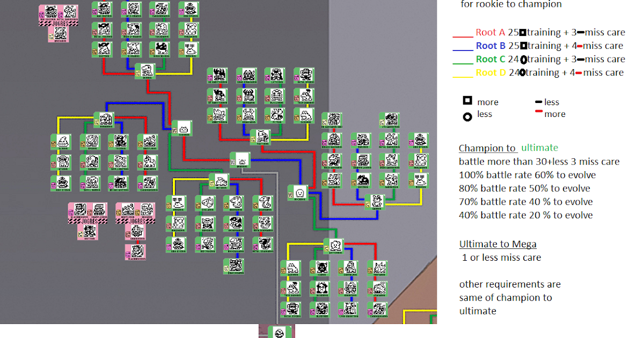Viewport: 644px width, 338px height.
Task: Click the blue Root B legend line
Action: [x=463, y=50]
